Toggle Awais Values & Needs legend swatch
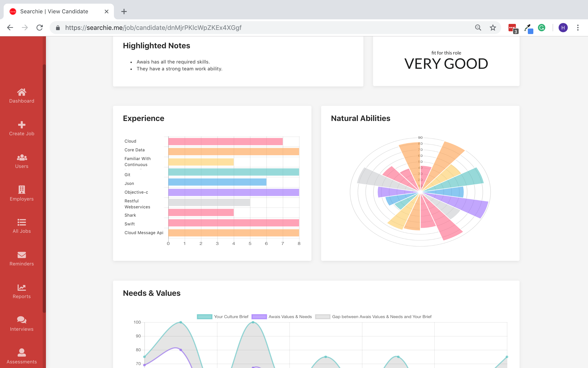 (x=259, y=317)
